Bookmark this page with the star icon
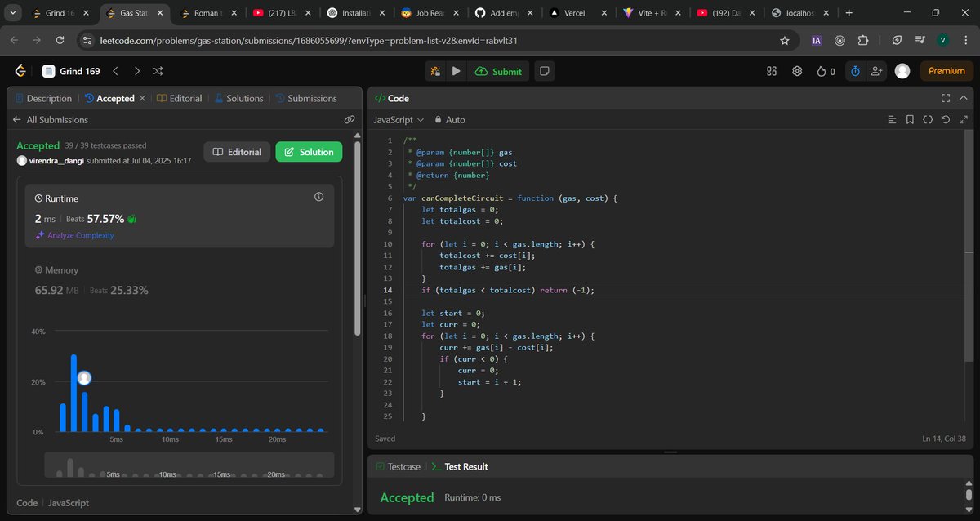Viewport: 980px width, 521px height. [785, 40]
